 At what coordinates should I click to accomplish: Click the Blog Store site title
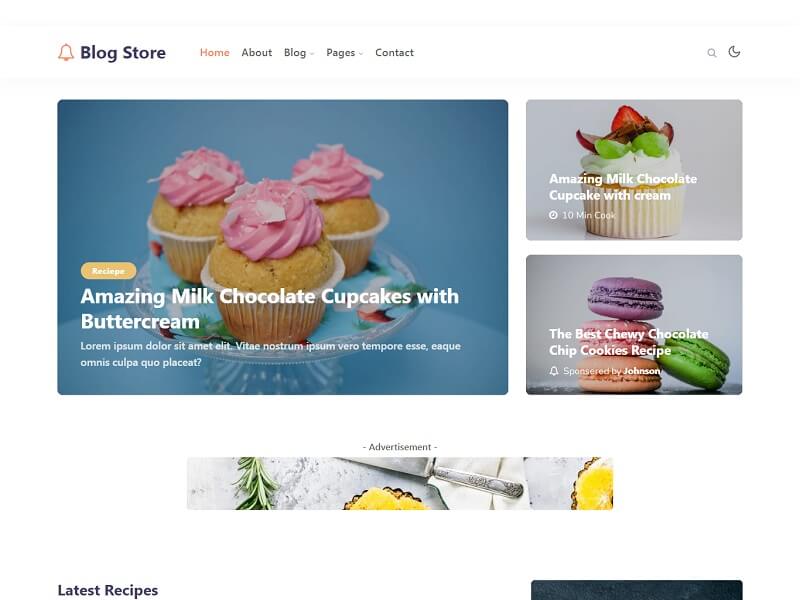pos(123,53)
